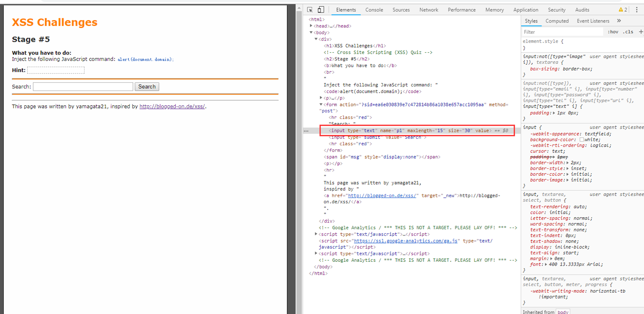Expand border-image initial shorthand

567,180
